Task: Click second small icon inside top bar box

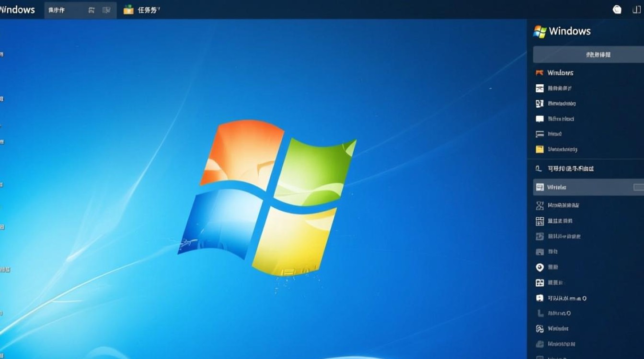Action: [106, 10]
